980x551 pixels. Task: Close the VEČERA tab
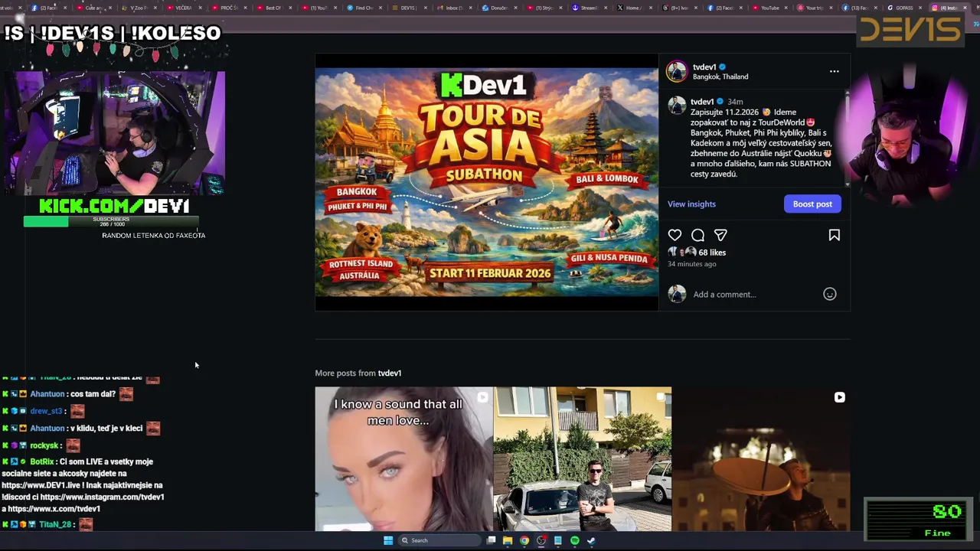click(x=201, y=8)
